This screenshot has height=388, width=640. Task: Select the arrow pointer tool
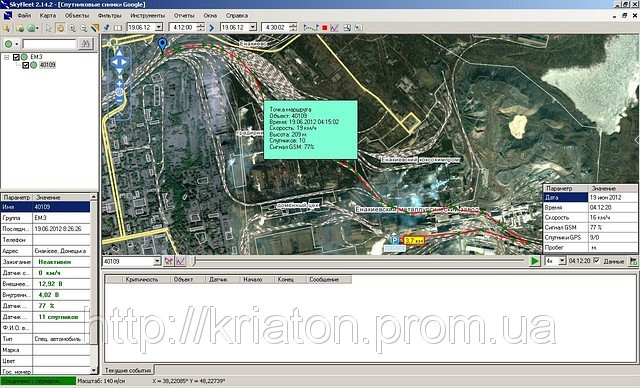(49, 28)
